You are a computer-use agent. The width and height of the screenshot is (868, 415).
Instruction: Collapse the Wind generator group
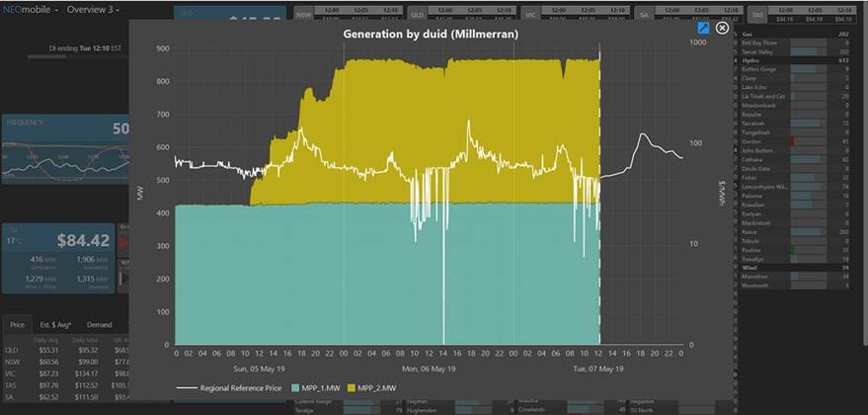click(x=753, y=267)
